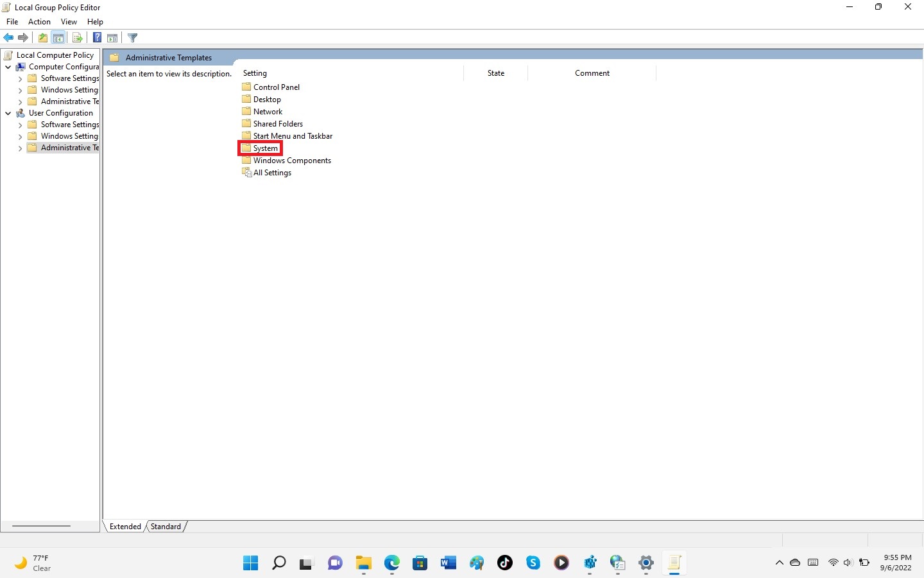The height and width of the screenshot is (578, 924).
Task: Click the Comment column header
Action: [592, 73]
